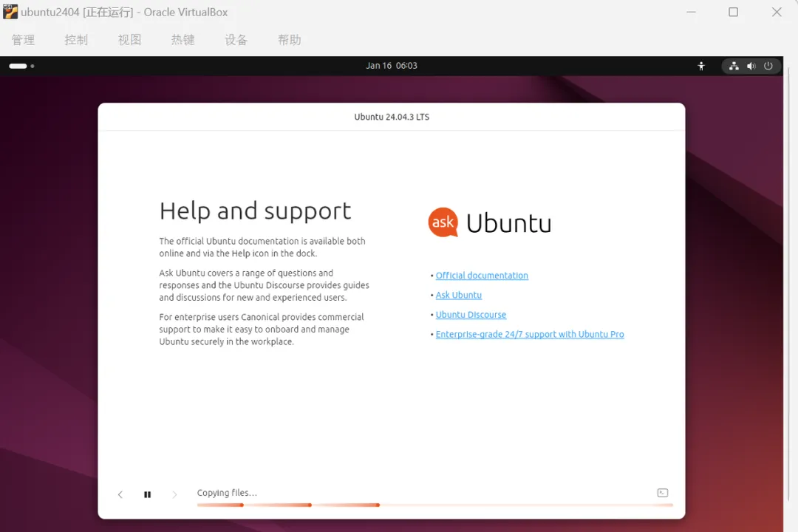
Task: Close the VirtualBox window
Action: point(776,12)
